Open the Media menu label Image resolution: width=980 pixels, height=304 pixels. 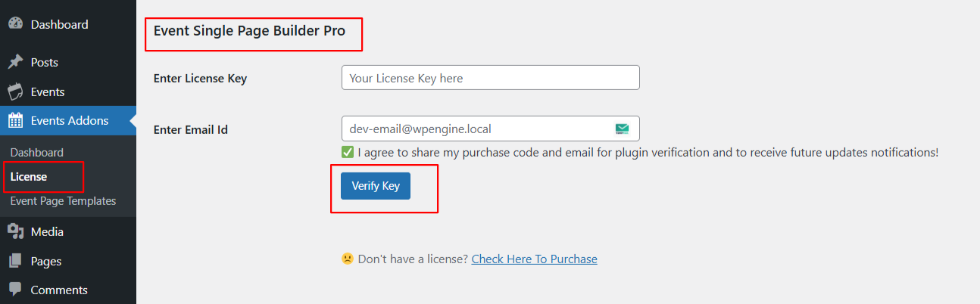pos(47,231)
